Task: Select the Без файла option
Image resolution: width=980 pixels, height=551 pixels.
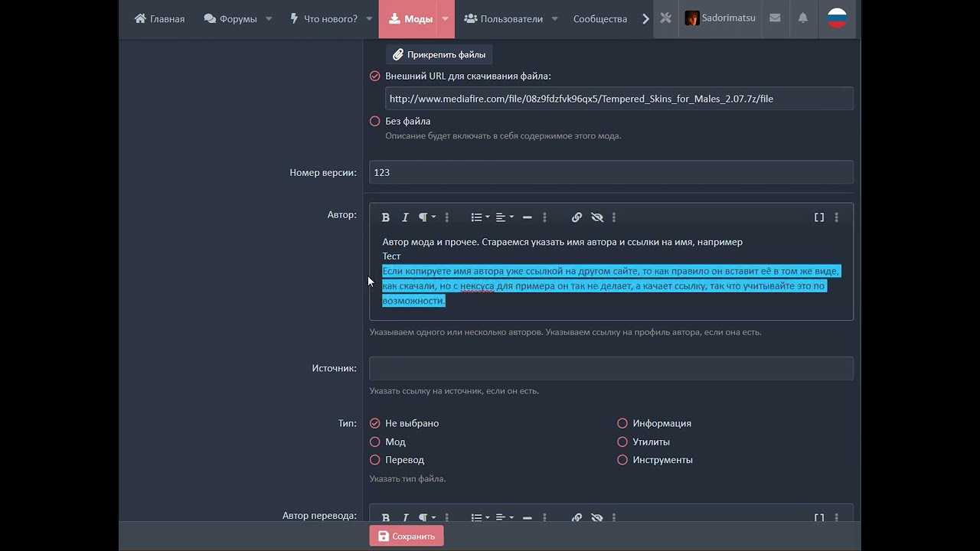Action: click(374, 121)
